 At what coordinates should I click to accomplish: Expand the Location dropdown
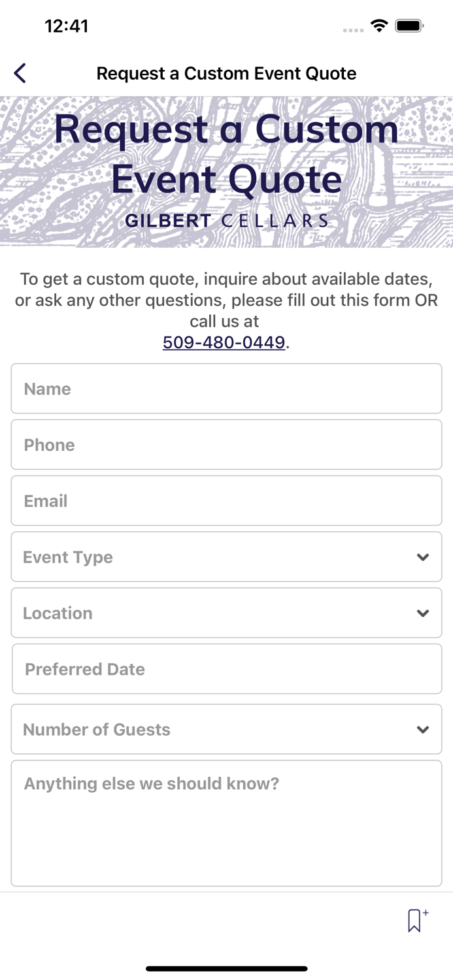tap(226, 613)
